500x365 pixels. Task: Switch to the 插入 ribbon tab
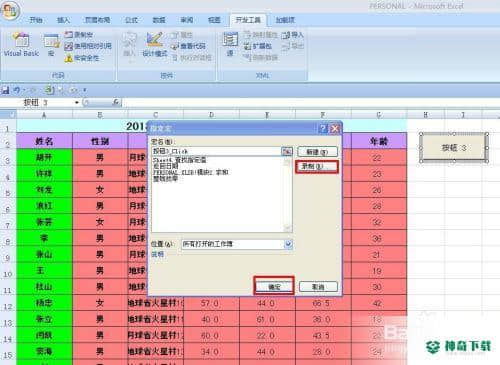(x=63, y=20)
